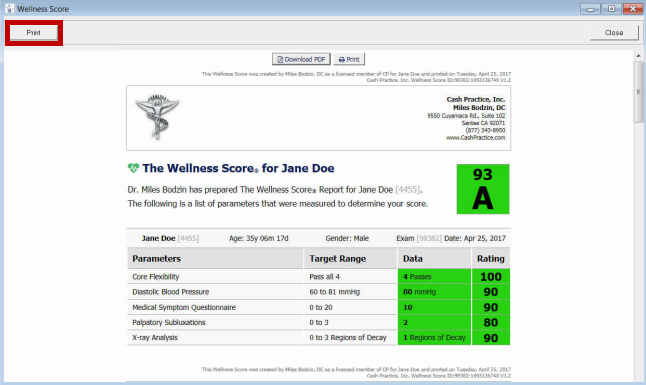The width and height of the screenshot is (646, 385).
Task: Click the 1 Regions of Decay data cell
Action: point(434,338)
